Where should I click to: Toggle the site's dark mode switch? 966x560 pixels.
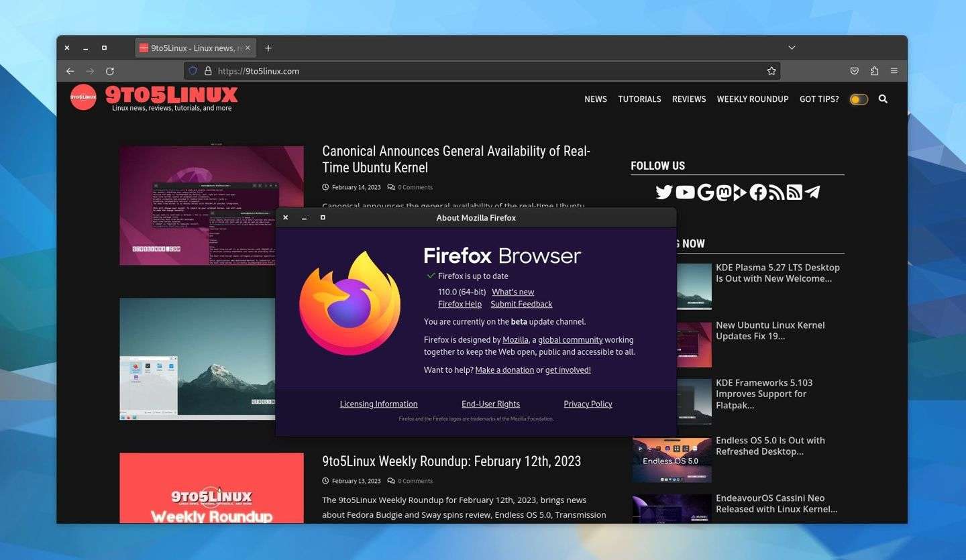tap(858, 99)
